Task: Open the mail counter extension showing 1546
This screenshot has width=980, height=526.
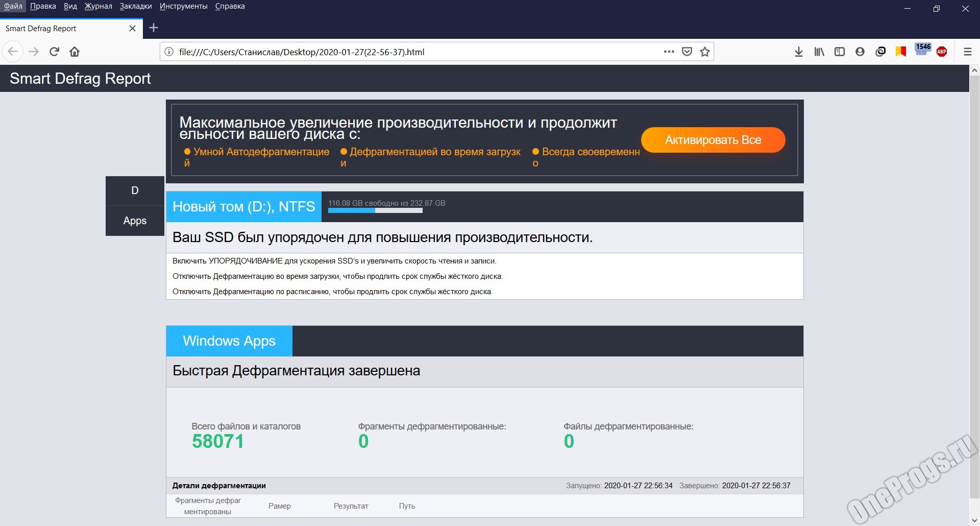Action: click(x=922, y=50)
